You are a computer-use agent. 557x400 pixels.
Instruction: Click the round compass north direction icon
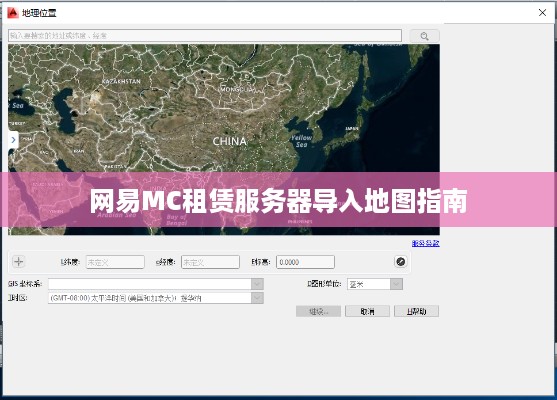click(x=401, y=262)
